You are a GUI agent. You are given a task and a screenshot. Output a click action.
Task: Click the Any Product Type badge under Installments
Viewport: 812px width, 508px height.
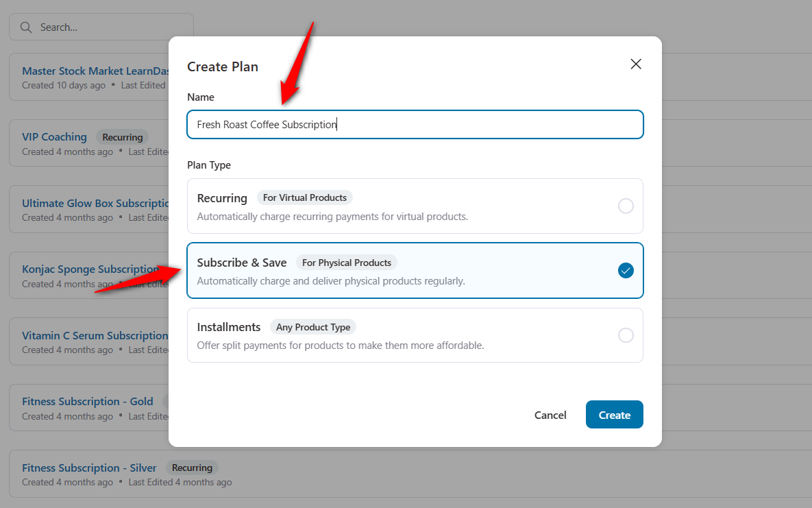tap(313, 326)
